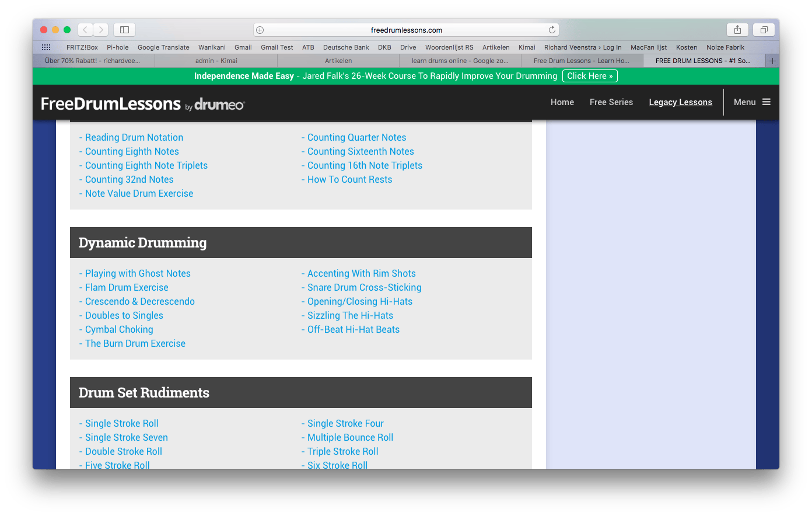The image size is (812, 516).
Task: Open the hamburger Menu icon
Action: point(766,102)
